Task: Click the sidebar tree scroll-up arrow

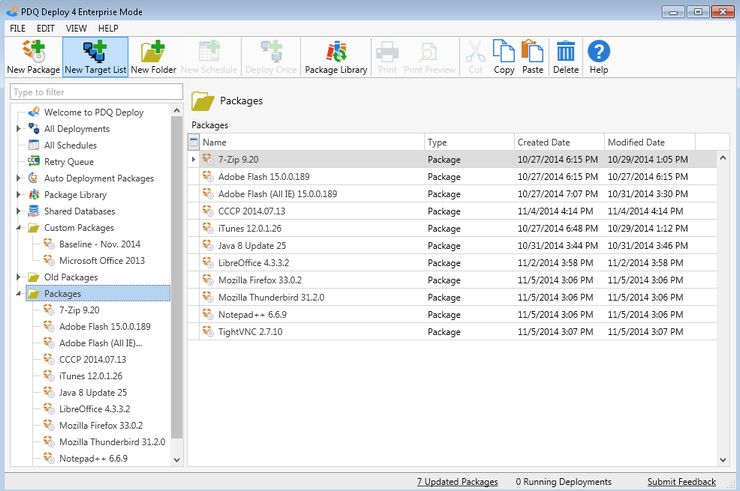Action: point(177,110)
